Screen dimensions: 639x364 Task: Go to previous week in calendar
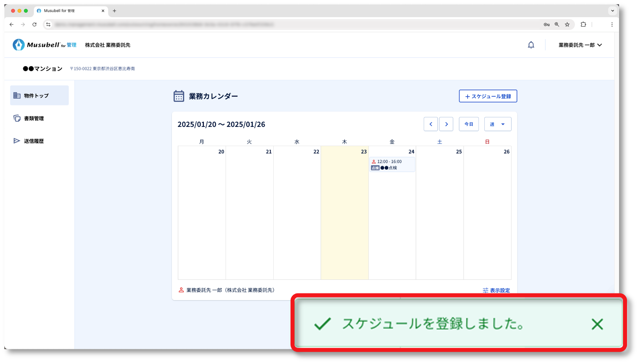click(430, 124)
